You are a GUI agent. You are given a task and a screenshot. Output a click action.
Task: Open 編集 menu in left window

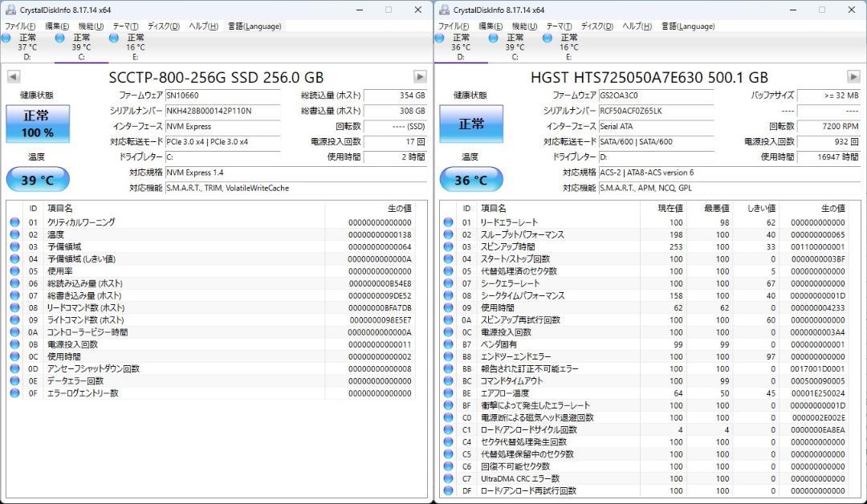pyautogui.click(x=57, y=26)
